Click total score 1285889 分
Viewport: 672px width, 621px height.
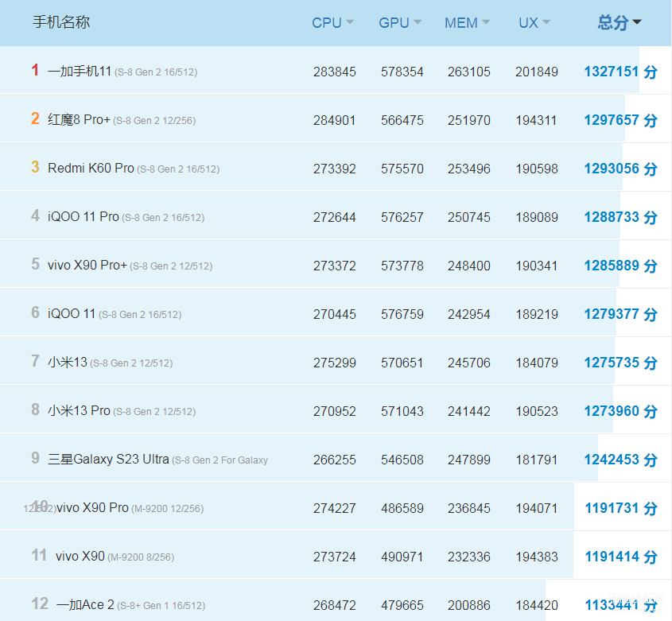click(x=620, y=265)
